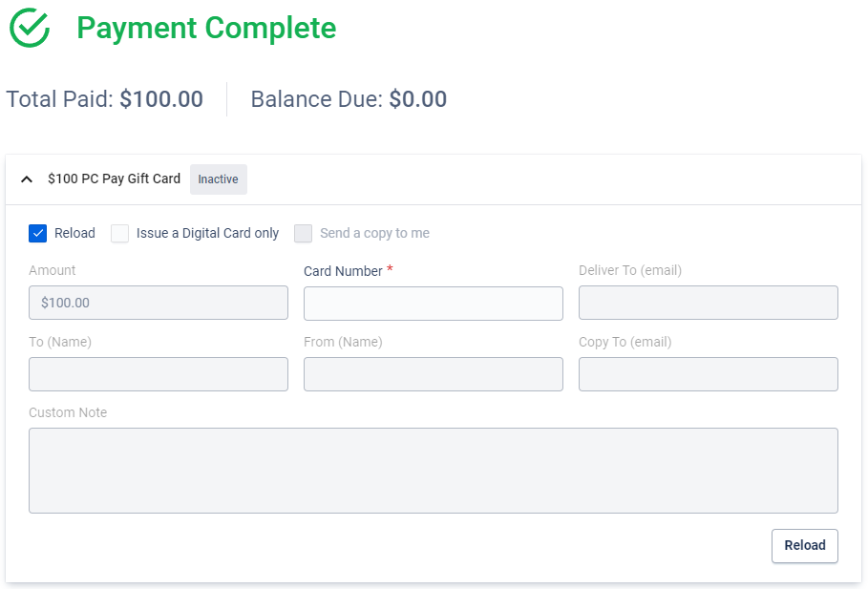Uncheck the Reload checkbox
This screenshot has height=589, width=868.
(x=38, y=234)
